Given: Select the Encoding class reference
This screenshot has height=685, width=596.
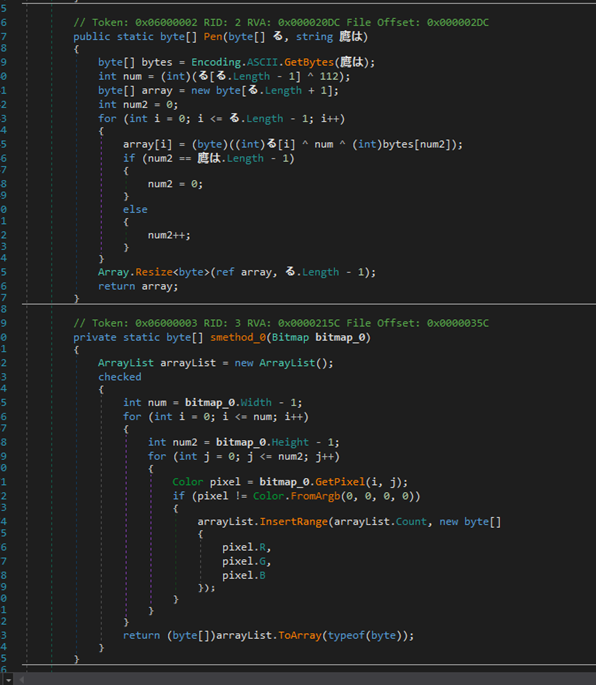Looking at the screenshot, I should pos(216,62).
